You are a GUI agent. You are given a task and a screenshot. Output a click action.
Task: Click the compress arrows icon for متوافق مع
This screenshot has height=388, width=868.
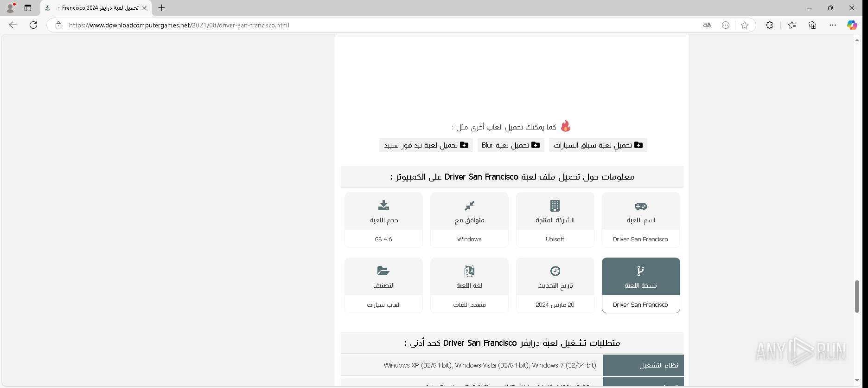tap(469, 206)
